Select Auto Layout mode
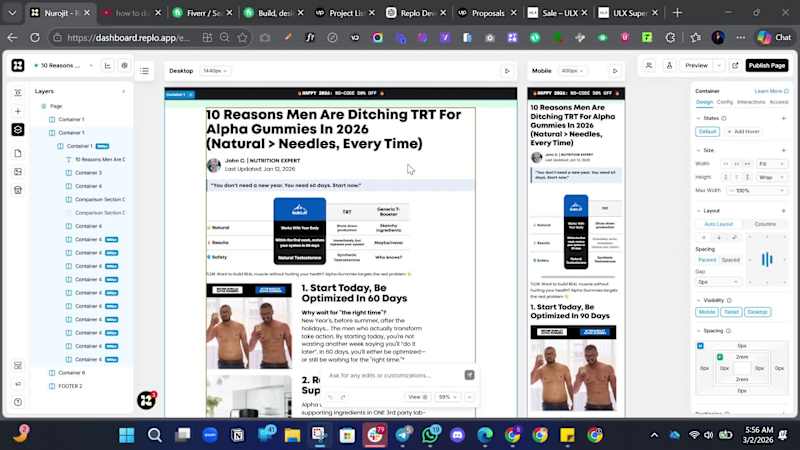 click(x=718, y=224)
